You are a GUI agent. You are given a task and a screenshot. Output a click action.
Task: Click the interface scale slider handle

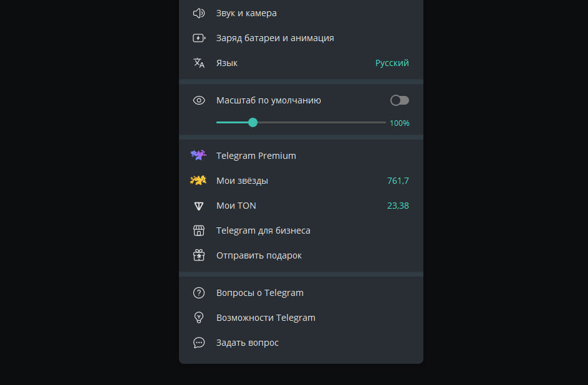pos(253,123)
